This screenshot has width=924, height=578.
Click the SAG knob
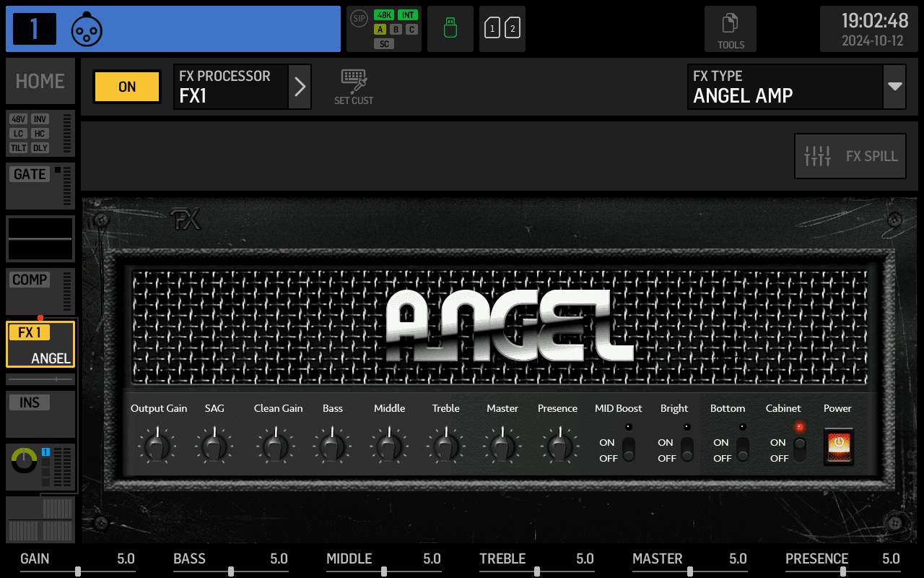click(x=214, y=446)
